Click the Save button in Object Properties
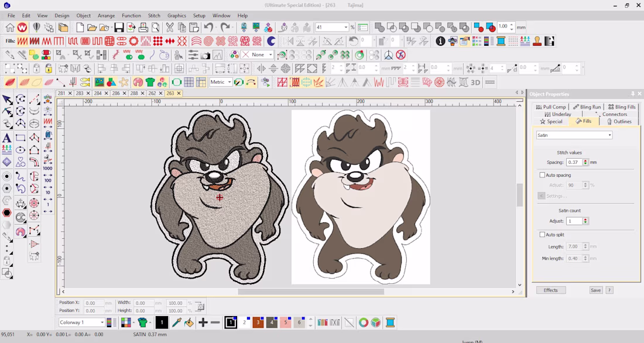Viewport: 644px width, 343px height. pyautogui.click(x=595, y=290)
